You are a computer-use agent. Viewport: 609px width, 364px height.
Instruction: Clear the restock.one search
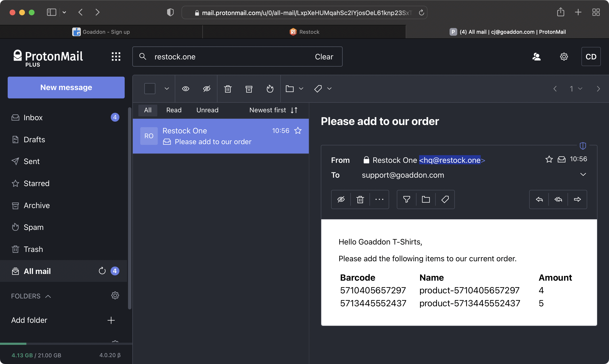324,57
